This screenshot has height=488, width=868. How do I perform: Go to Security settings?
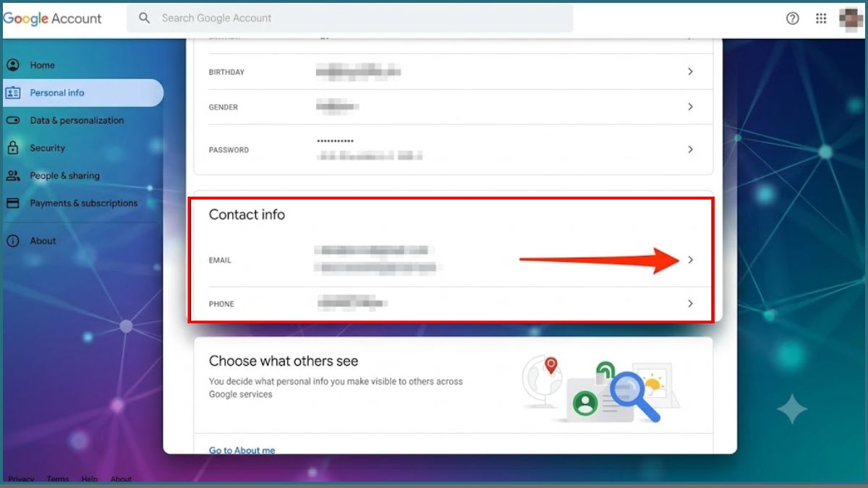pos(48,147)
